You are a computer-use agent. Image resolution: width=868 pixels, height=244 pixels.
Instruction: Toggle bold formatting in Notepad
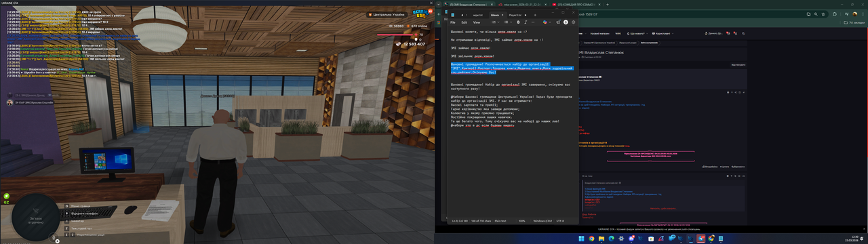pos(518,22)
